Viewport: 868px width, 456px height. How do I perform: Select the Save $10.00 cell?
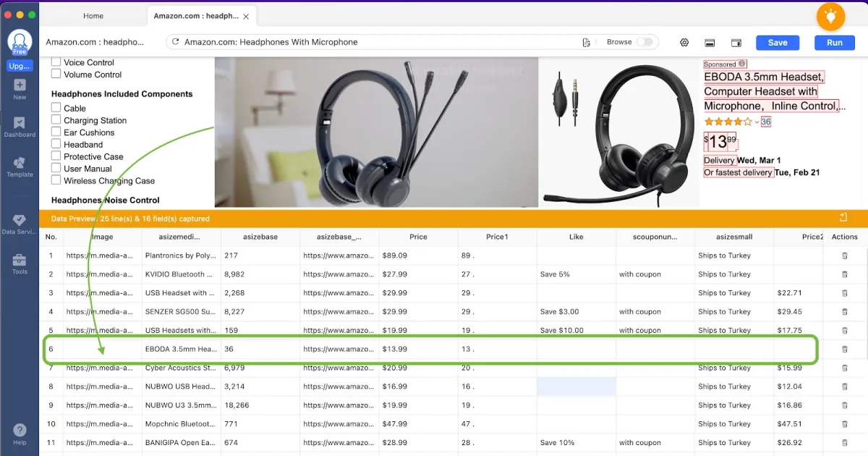coord(576,331)
